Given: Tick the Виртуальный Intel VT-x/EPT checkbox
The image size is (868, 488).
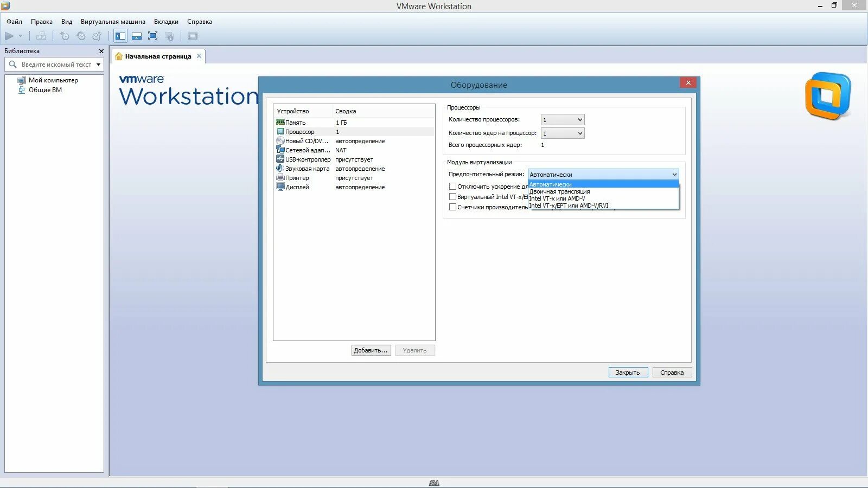Looking at the screenshot, I should tap(452, 197).
